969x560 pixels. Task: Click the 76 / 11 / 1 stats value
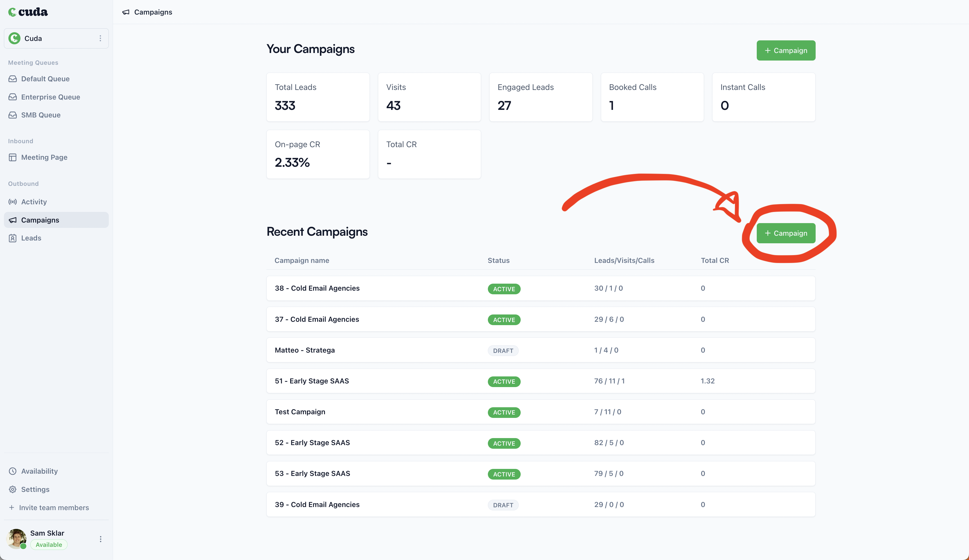(x=609, y=381)
